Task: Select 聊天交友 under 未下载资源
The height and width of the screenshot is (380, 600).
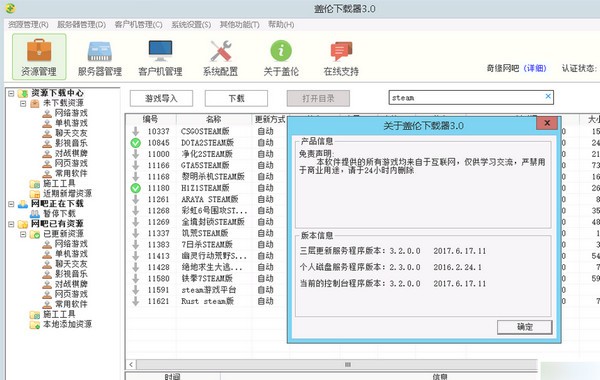Action: click(x=71, y=133)
